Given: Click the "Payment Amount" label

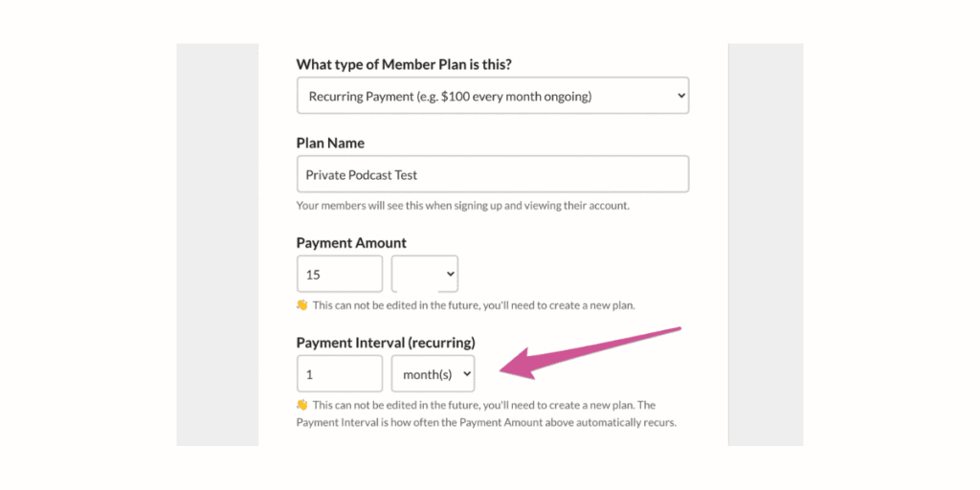Looking at the screenshot, I should 351,243.
